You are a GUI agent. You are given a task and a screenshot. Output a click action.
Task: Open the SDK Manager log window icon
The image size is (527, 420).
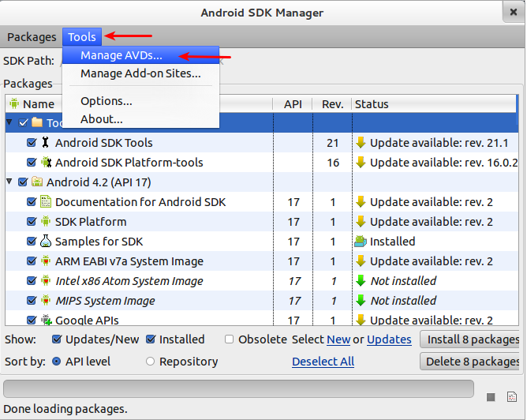point(512,397)
